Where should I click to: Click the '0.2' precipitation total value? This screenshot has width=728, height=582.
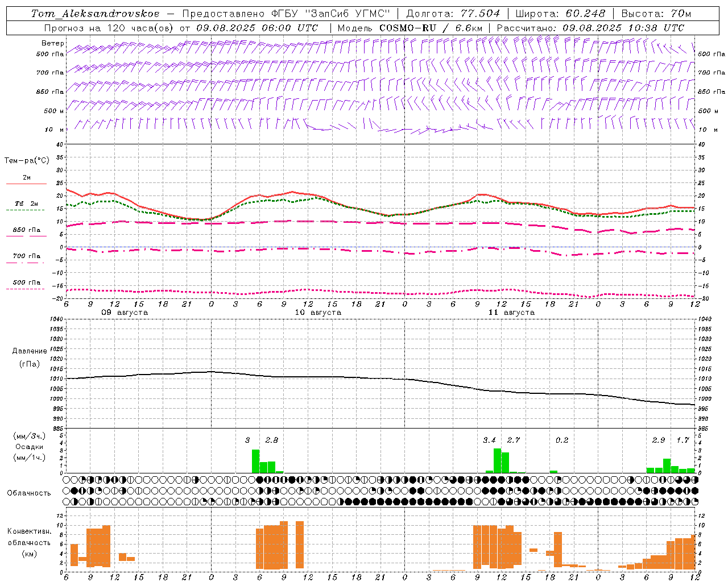pyautogui.click(x=562, y=440)
